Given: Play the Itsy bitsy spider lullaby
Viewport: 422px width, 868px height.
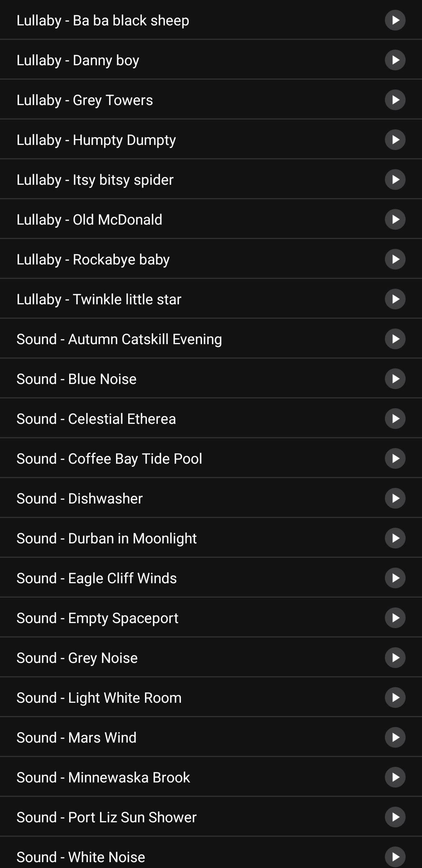Looking at the screenshot, I should click(x=395, y=179).
